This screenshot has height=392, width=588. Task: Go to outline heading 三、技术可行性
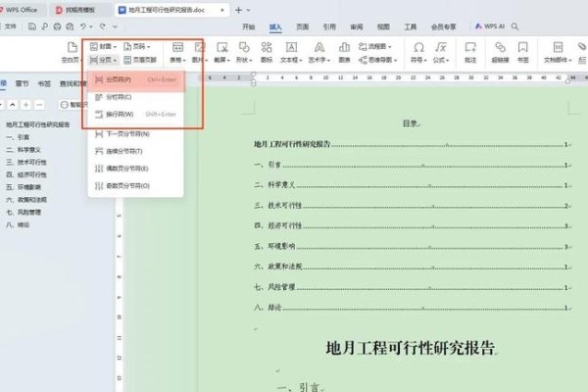click(x=26, y=162)
